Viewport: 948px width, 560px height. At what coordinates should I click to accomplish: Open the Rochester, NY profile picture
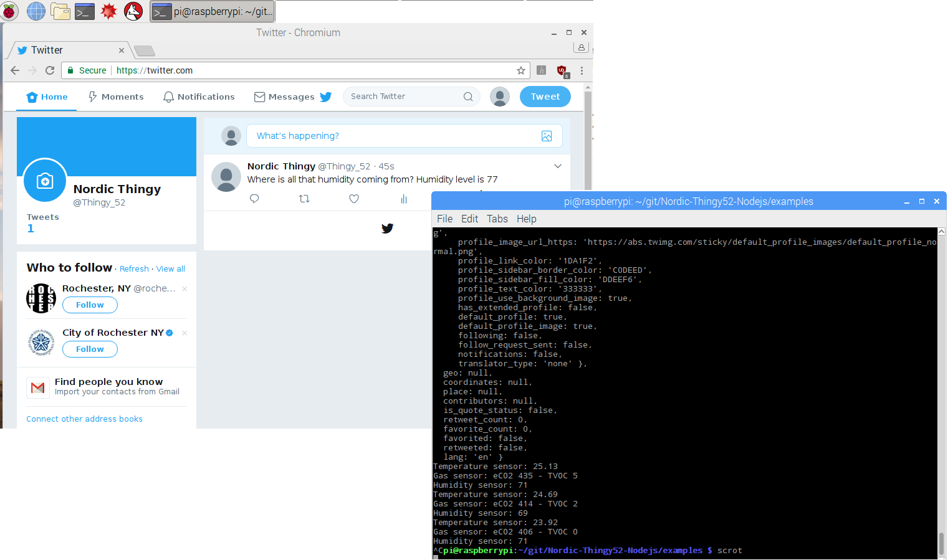tap(41, 298)
